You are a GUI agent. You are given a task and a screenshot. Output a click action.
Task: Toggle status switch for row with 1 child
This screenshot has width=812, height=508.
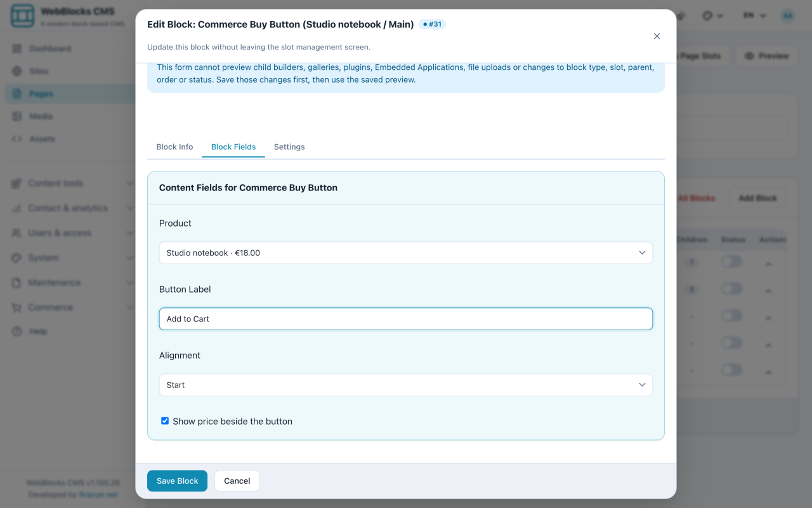(x=731, y=262)
